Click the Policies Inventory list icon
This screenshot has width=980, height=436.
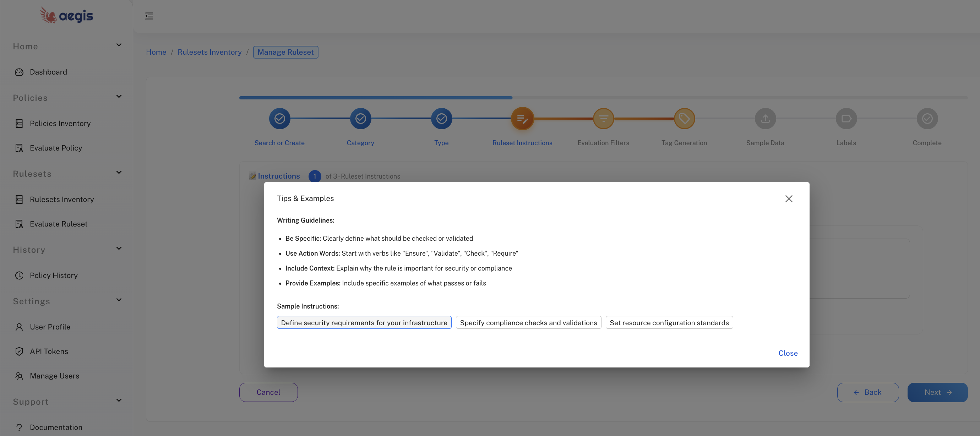(x=19, y=123)
